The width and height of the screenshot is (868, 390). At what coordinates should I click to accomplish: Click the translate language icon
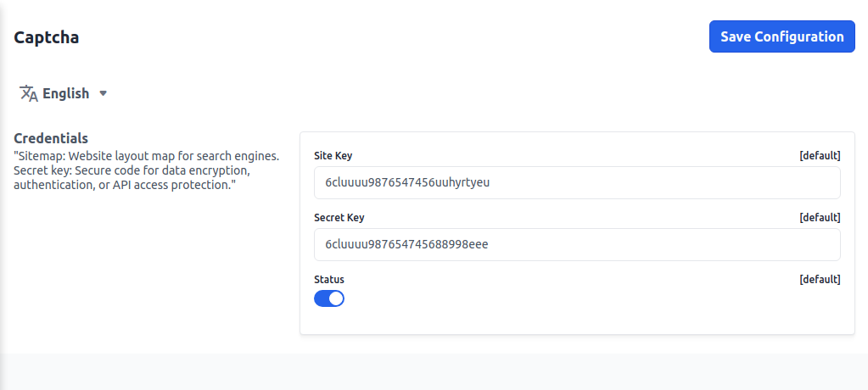tap(29, 93)
